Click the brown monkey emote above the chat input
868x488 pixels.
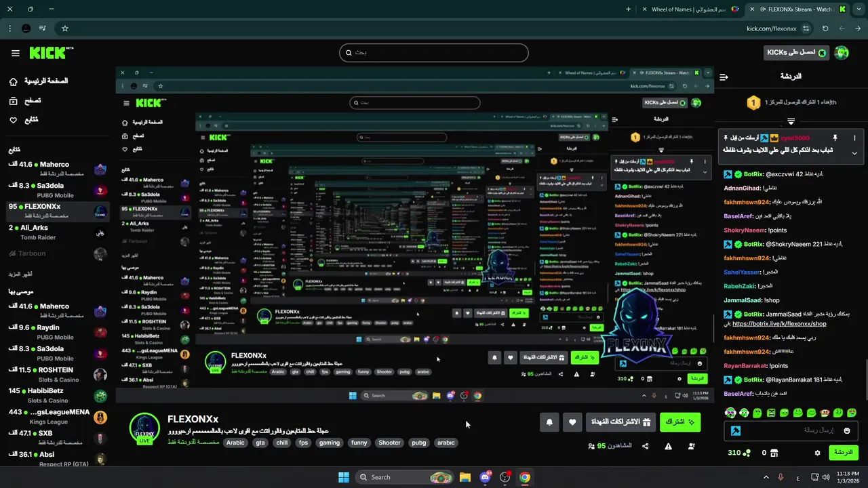825,412
